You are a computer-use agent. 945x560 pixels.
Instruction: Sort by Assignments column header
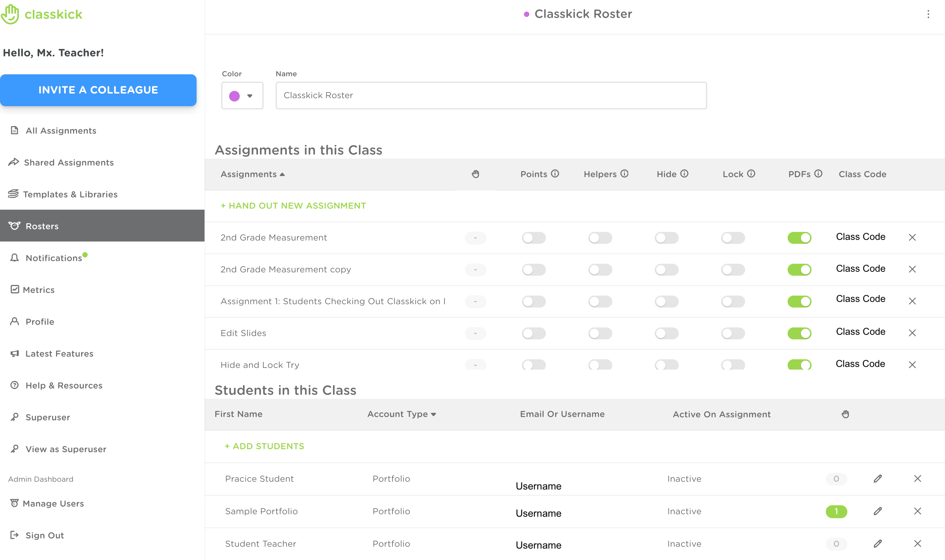coord(252,174)
